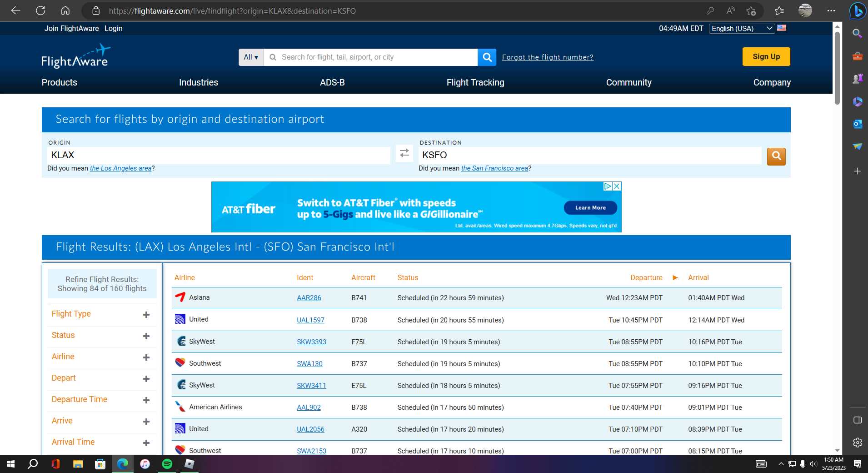
Task: Open the Outlook sidebar icon
Action: [858, 124]
